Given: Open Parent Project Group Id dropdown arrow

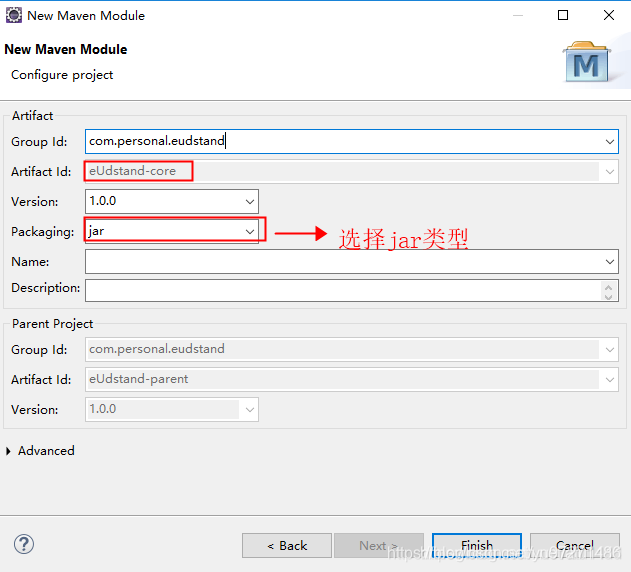Looking at the screenshot, I should click(x=610, y=350).
